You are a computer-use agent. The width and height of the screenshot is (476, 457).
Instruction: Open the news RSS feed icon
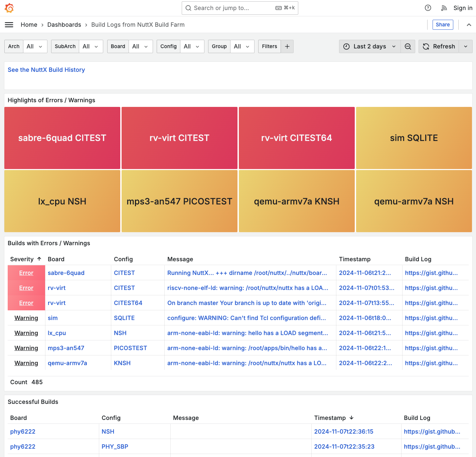tap(444, 8)
